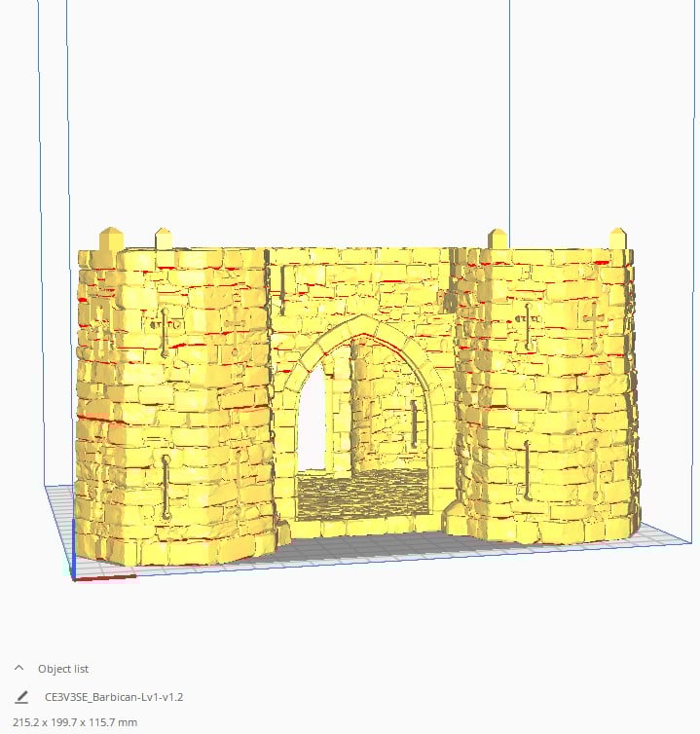Click the lower arrow slit on left tower
This screenshot has height=734, width=700.
tap(166, 487)
